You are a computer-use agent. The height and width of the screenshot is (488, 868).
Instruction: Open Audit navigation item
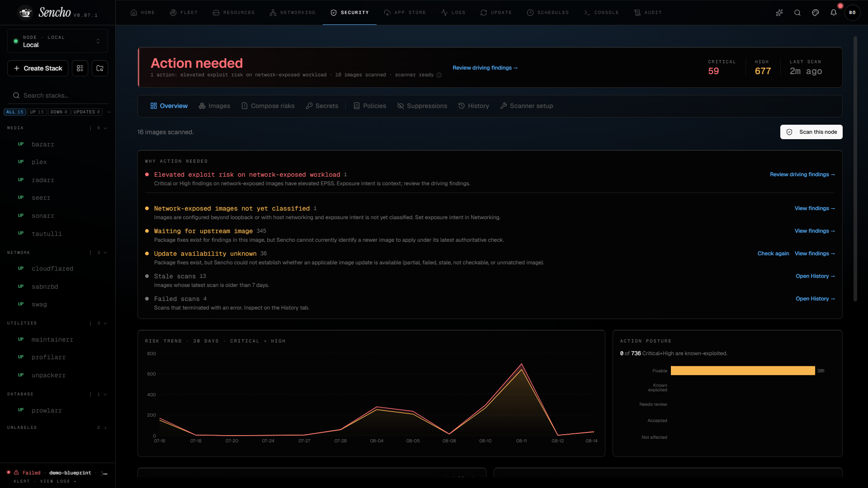tap(647, 13)
